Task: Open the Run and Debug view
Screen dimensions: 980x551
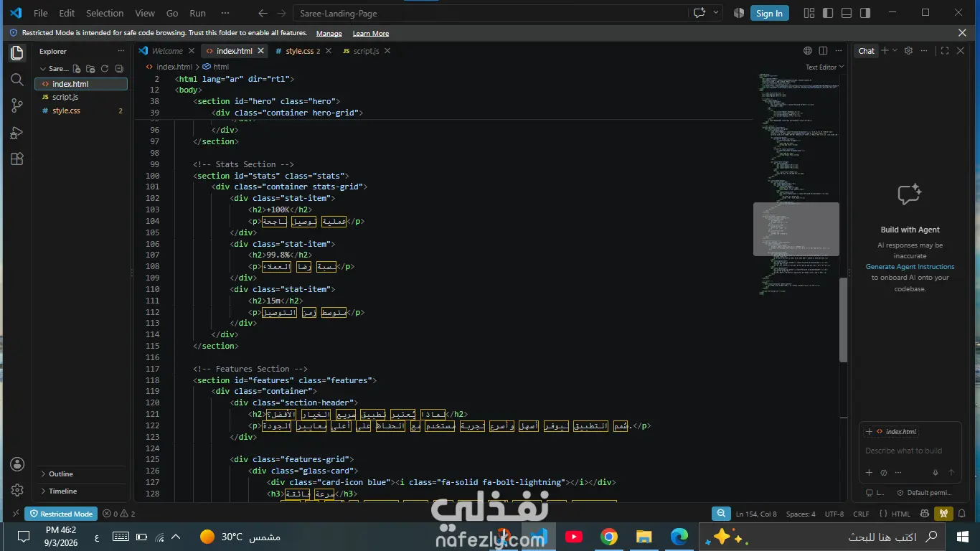Action: point(17,133)
